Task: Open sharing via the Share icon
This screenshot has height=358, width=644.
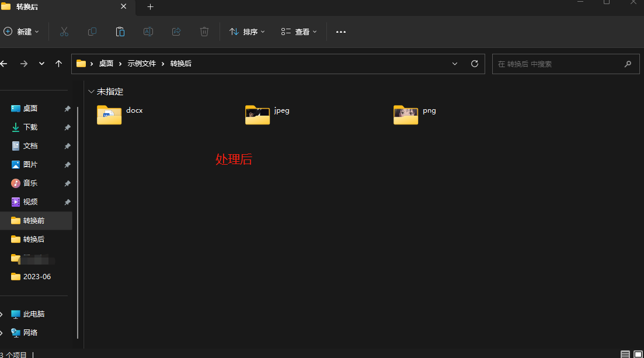Action: tap(176, 32)
